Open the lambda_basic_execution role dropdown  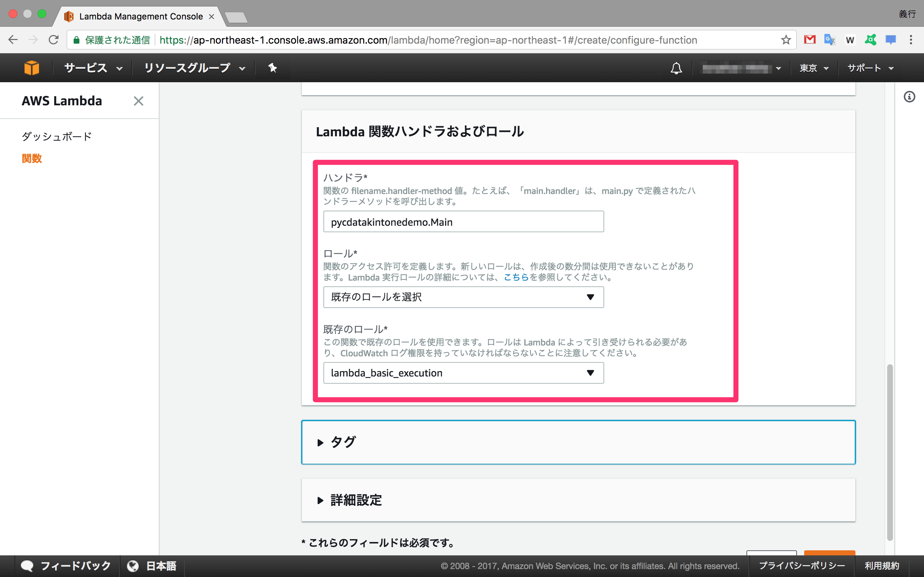[463, 373]
